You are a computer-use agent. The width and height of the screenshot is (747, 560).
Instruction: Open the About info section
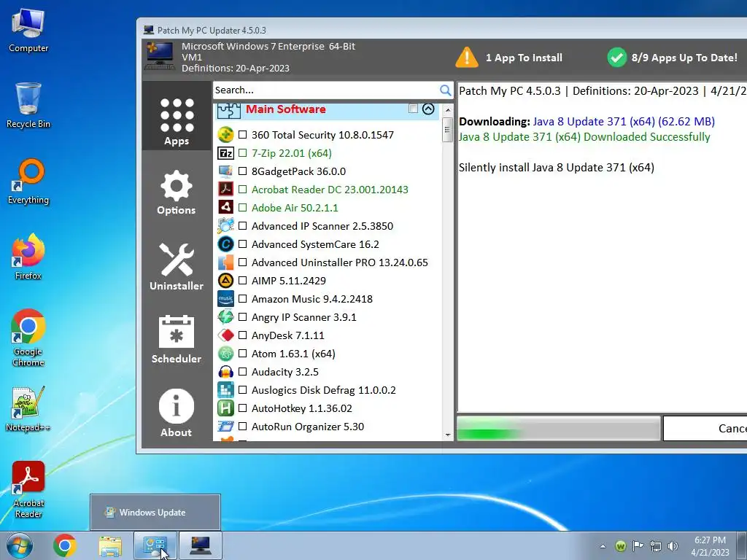[x=177, y=413]
